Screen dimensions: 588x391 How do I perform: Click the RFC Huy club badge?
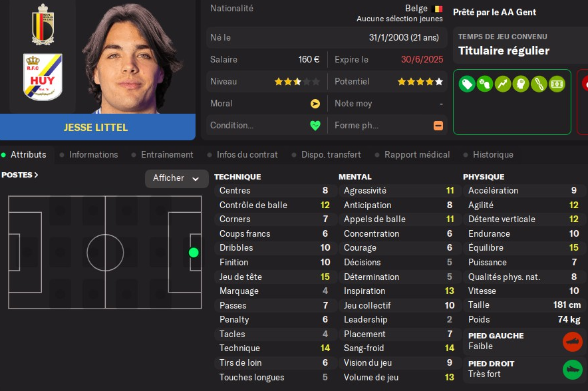(43, 76)
